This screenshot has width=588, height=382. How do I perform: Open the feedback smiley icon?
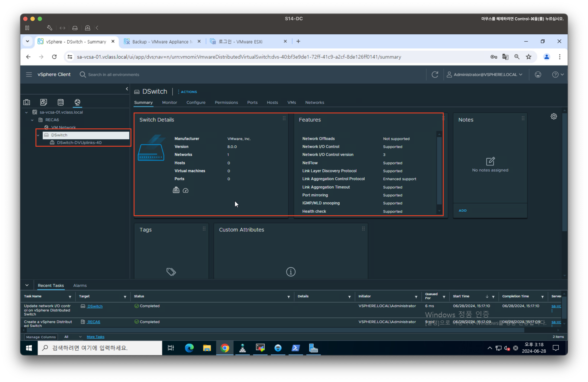pos(538,75)
